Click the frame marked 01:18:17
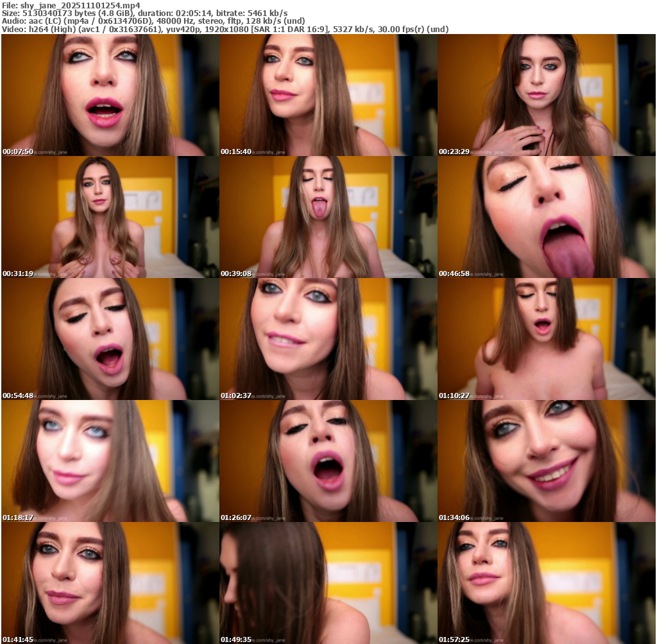Viewport: 657px width, 644px height. (110, 461)
